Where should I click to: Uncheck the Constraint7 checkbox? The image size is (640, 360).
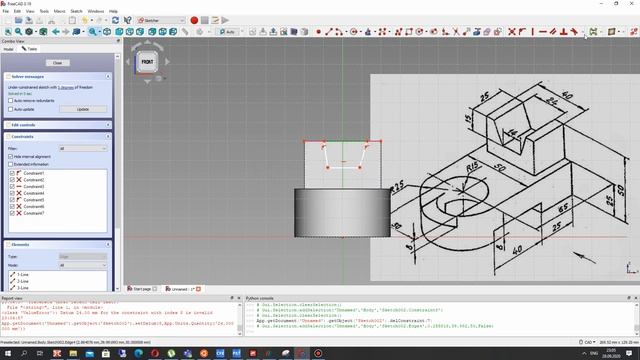click(x=12, y=213)
